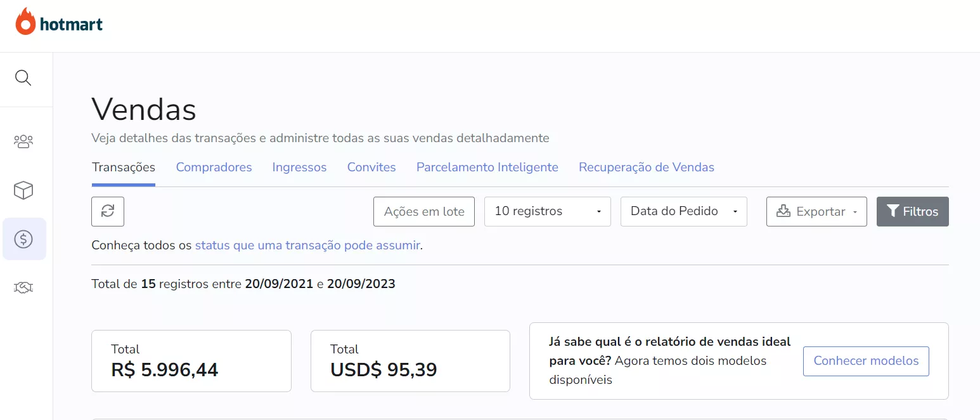Click the download icon in Exportar
The height and width of the screenshot is (420, 980).
[x=783, y=211]
